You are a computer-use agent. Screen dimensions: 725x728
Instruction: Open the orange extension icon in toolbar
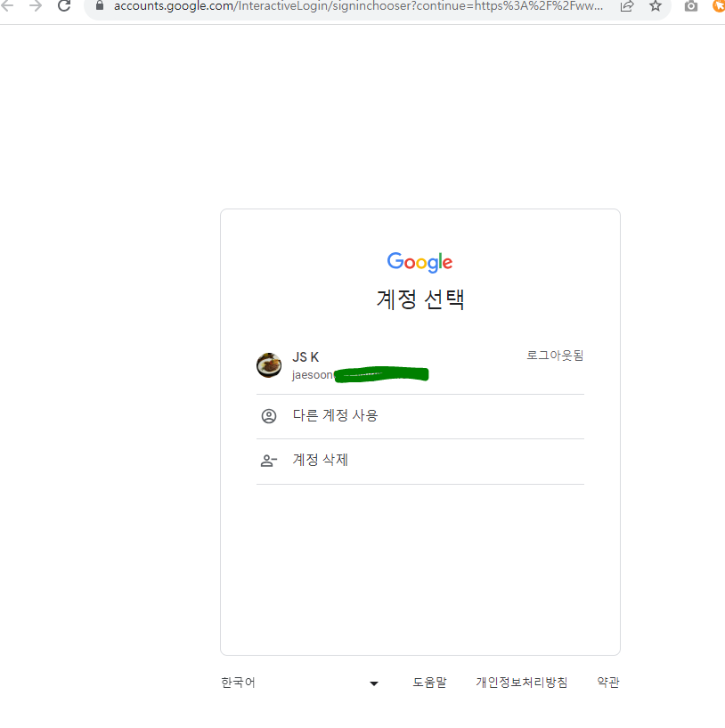point(719,6)
